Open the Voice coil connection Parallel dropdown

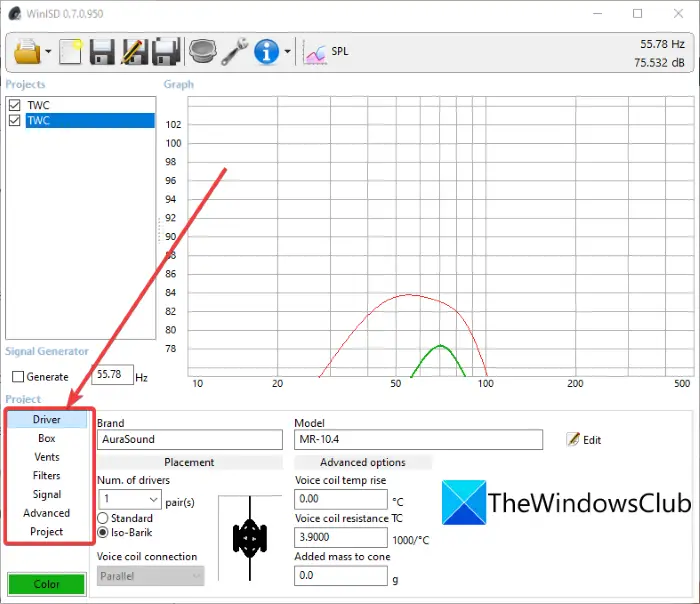pyautogui.click(x=150, y=576)
